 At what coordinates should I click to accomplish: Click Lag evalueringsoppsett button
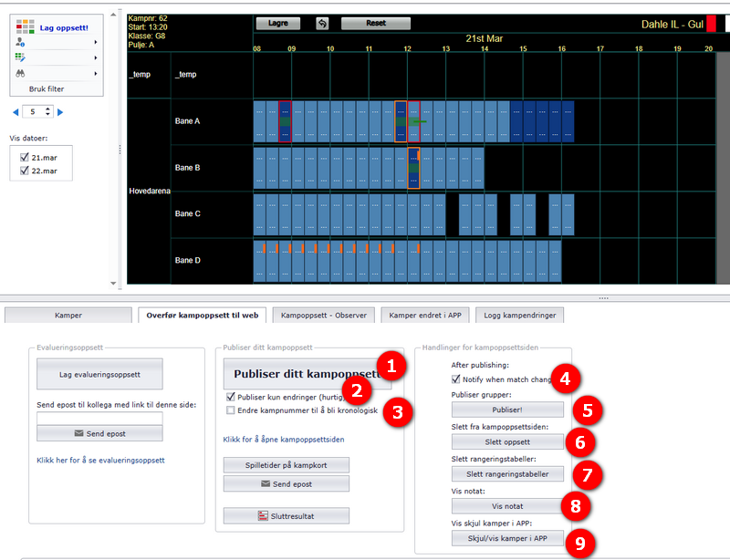(x=99, y=374)
